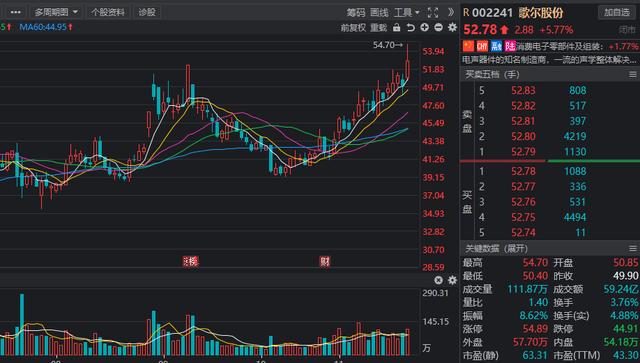Open the 个股资料 tab

(108, 12)
